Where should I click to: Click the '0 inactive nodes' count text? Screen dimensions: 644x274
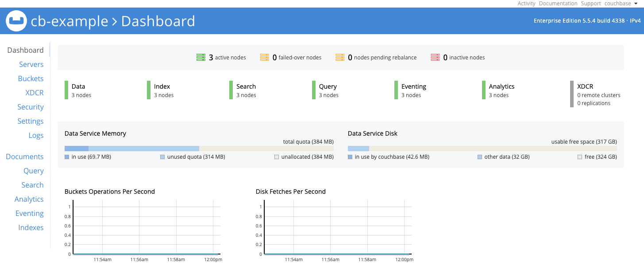(464, 57)
